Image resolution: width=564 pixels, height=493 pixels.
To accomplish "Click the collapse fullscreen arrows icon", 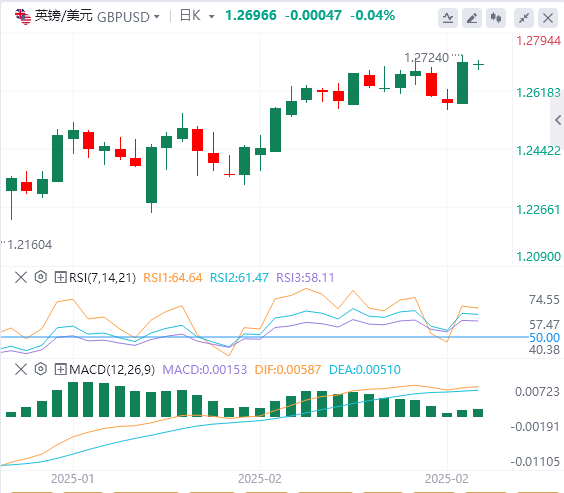I will pos(524,18).
